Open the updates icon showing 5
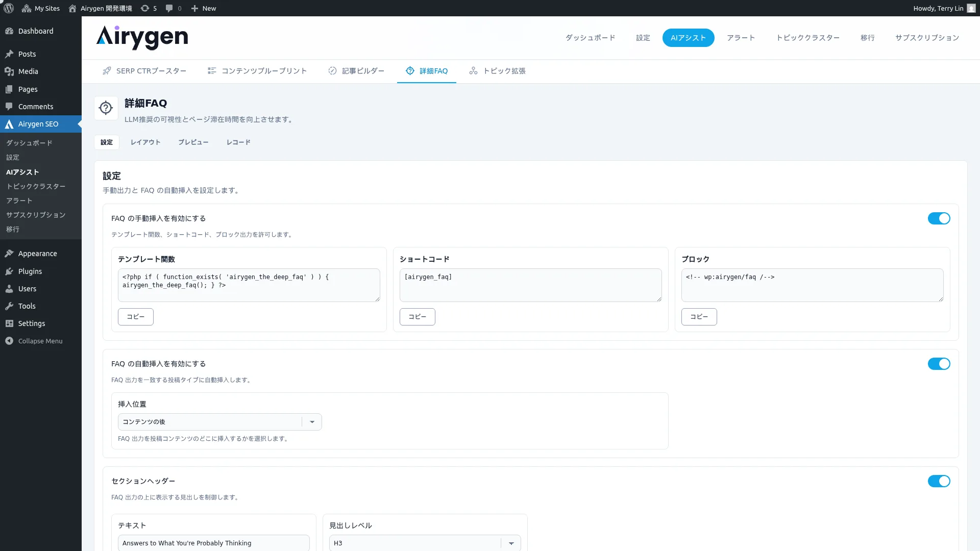The height and width of the screenshot is (551, 980). (x=145, y=8)
